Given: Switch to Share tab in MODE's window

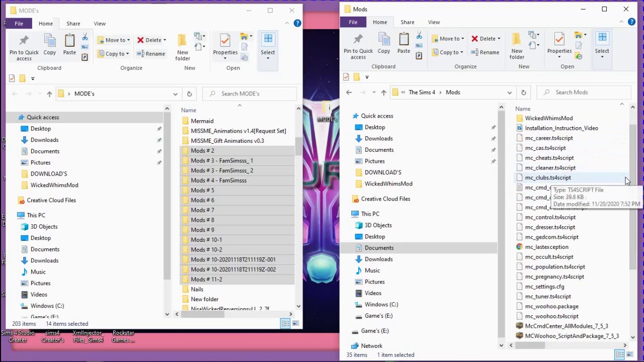Looking at the screenshot, I should pos(73,24).
